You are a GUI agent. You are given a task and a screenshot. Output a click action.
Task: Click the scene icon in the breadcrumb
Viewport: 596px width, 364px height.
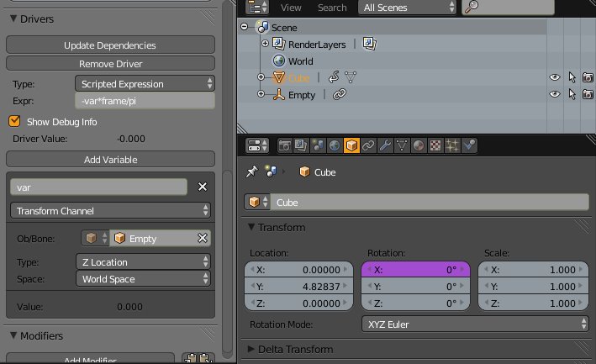271,171
